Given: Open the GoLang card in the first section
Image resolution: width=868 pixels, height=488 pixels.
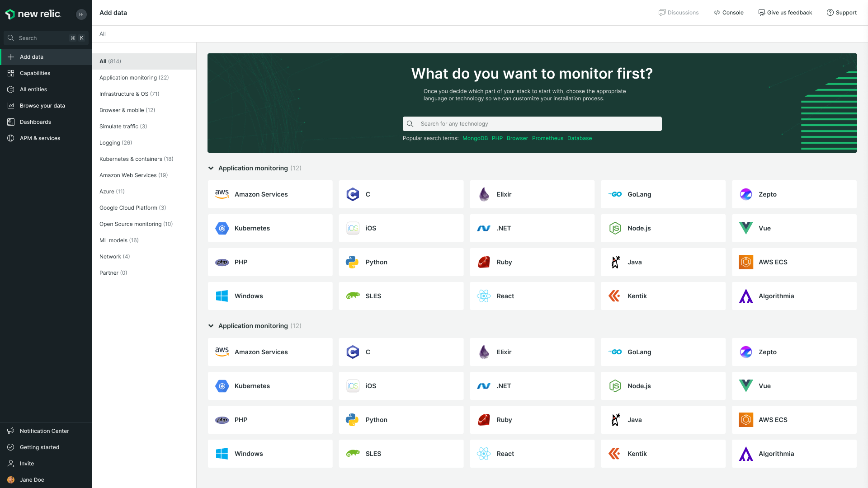Looking at the screenshot, I should coord(663,194).
